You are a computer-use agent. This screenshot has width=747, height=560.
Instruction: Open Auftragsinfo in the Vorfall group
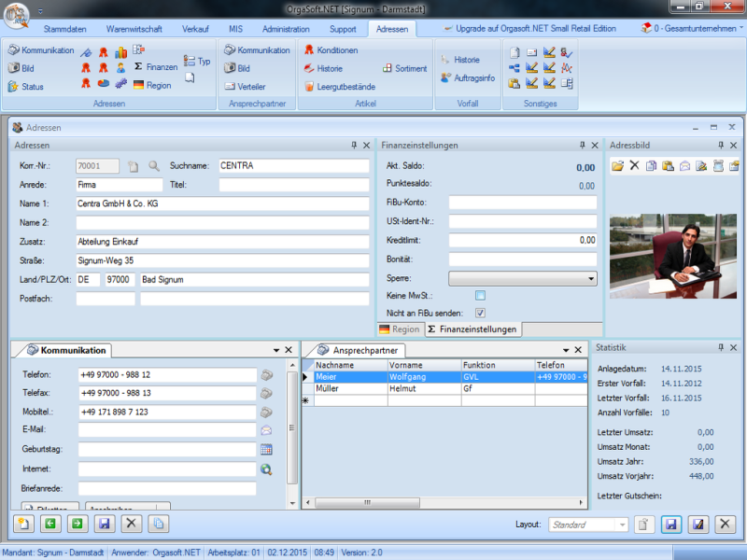click(x=472, y=77)
